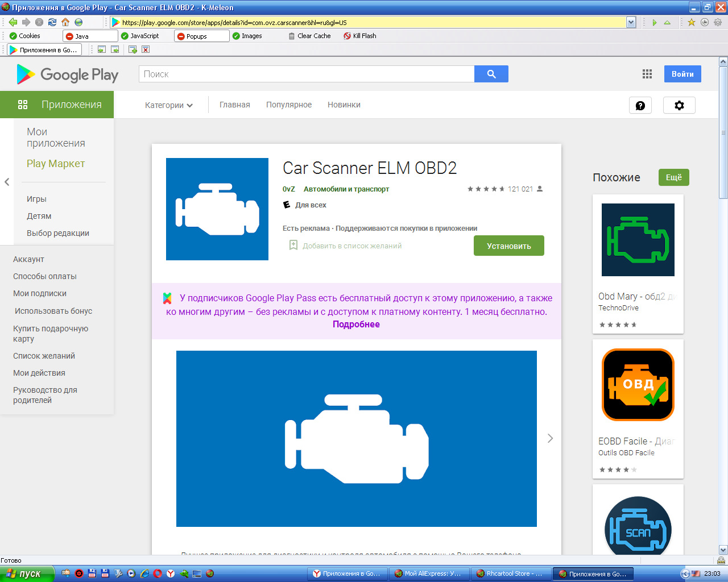Collapse sidebar with left chevron
This screenshot has width=728, height=582.
pos(7,182)
